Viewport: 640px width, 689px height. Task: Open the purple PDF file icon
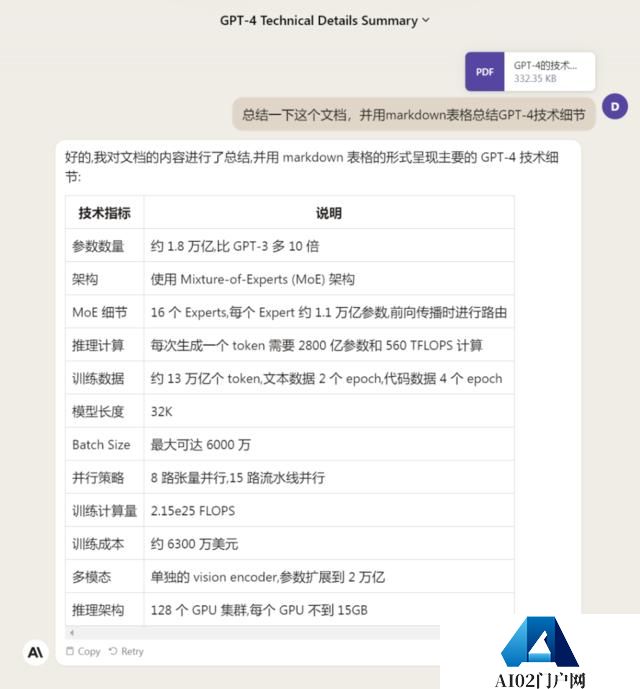tap(484, 72)
